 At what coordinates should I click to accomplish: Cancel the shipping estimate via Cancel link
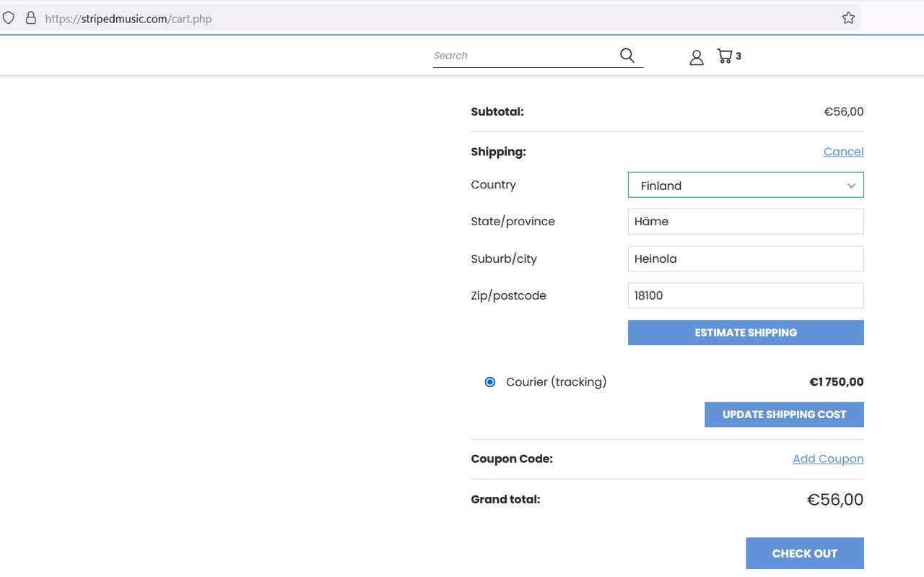pyautogui.click(x=843, y=152)
